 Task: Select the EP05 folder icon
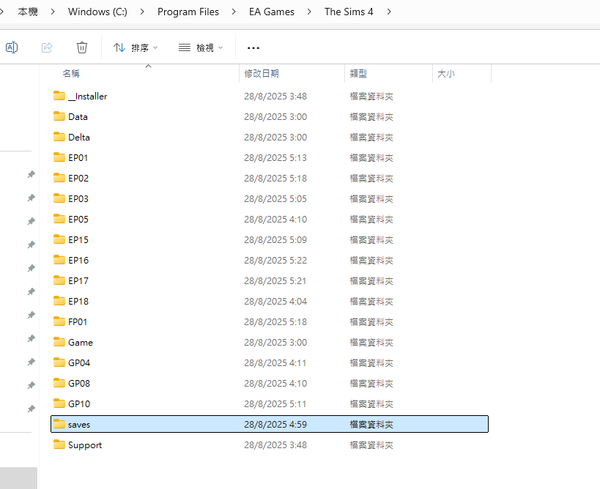[x=59, y=219]
